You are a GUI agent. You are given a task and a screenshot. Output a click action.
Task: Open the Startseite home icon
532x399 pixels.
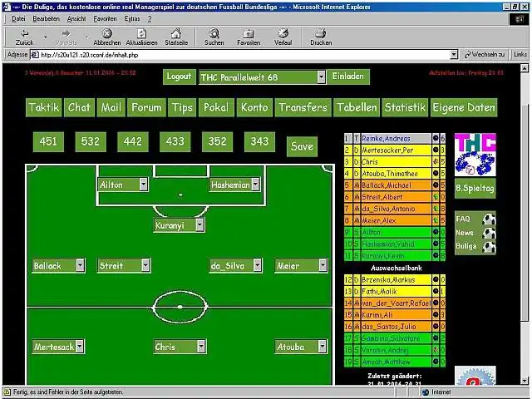[x=176, y=33]
